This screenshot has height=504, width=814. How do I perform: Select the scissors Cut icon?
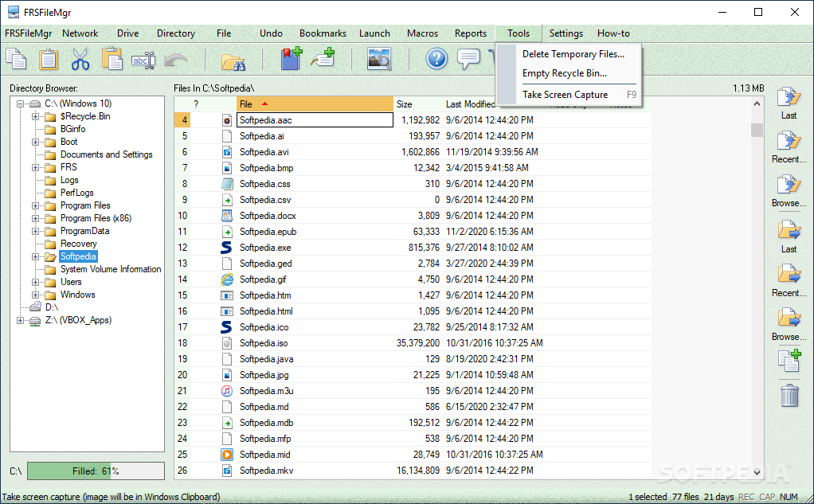point(80,59)
